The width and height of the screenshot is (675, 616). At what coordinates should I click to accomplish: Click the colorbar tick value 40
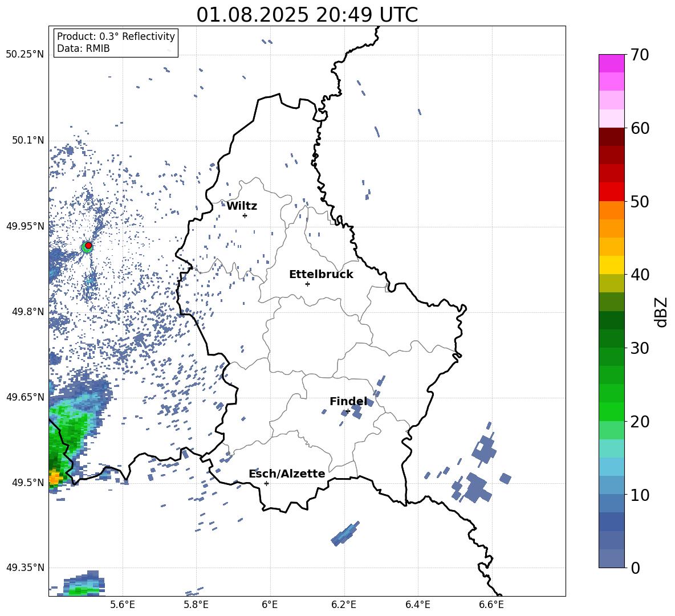point(640,275)
